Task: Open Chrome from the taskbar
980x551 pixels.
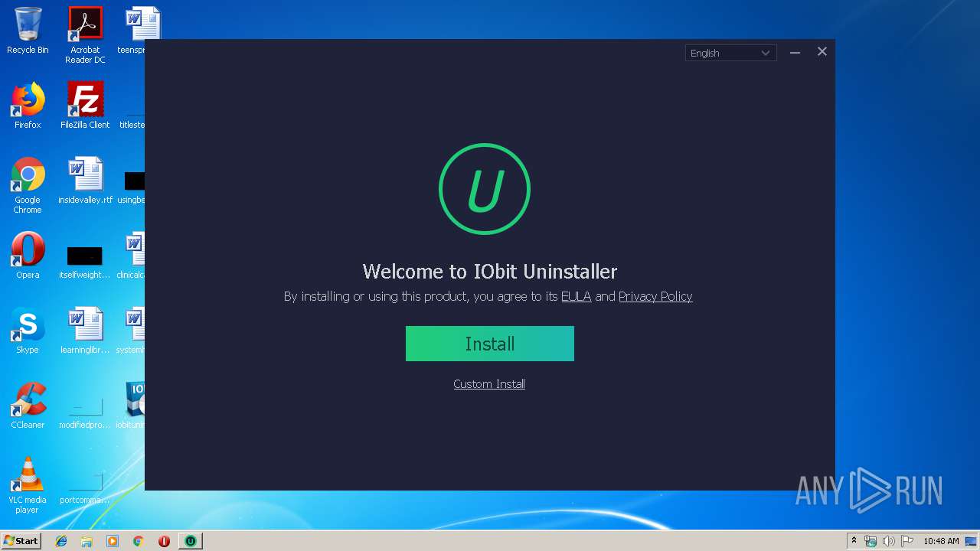Action: pyautogui.click(x=139, y=541)
